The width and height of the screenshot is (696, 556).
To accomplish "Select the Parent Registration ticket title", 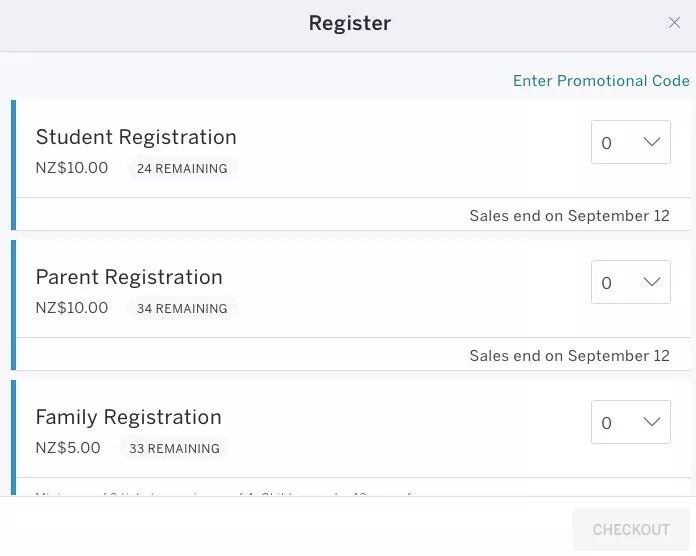I will (129, 277).
